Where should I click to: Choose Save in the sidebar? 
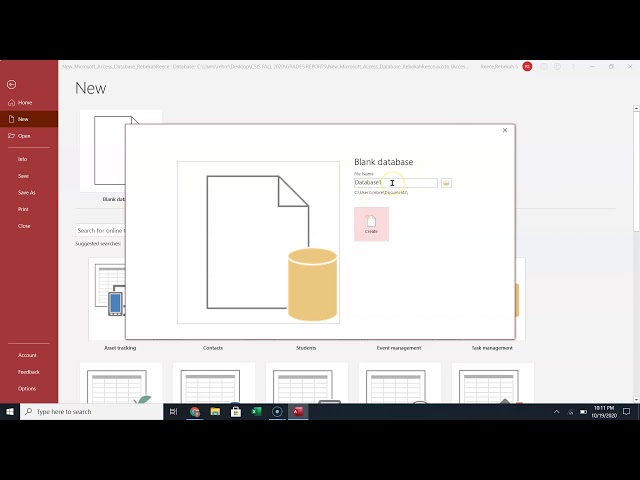pos(29,176)
